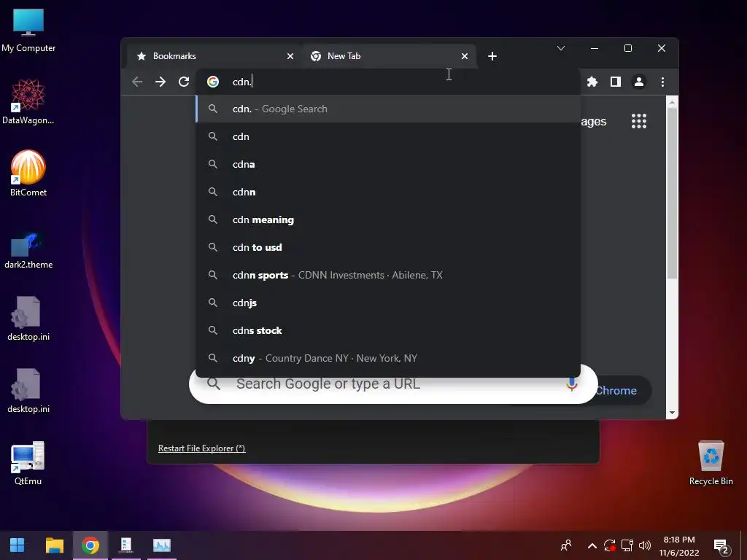This screenshot has height=560, width=747.
Task: Select the dark2.theme file
Action: point(28,251)
